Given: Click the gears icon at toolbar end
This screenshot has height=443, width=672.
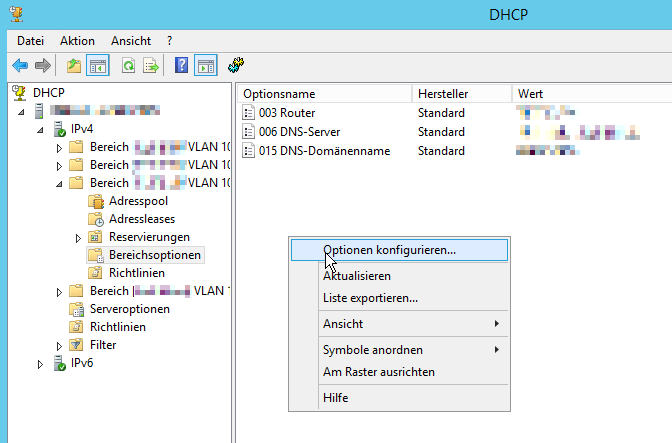Looking at the screenshot, I should [237, 66].
